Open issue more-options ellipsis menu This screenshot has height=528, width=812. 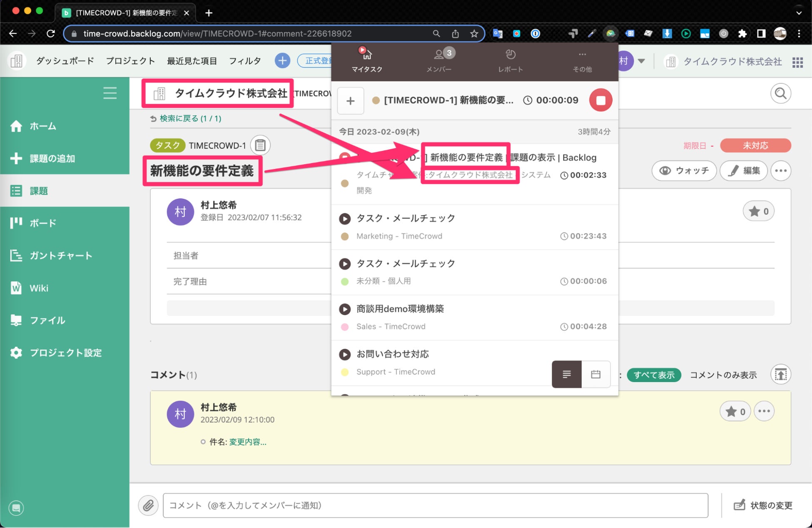pos(780,170)
